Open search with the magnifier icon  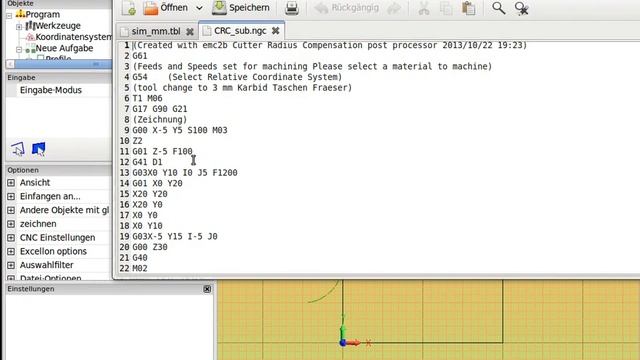(498, 8)
